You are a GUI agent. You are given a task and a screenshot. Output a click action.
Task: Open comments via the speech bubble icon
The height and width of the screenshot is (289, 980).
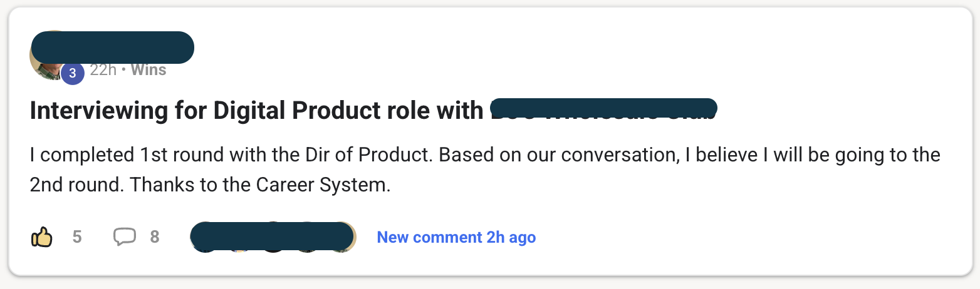click(124, 237)
